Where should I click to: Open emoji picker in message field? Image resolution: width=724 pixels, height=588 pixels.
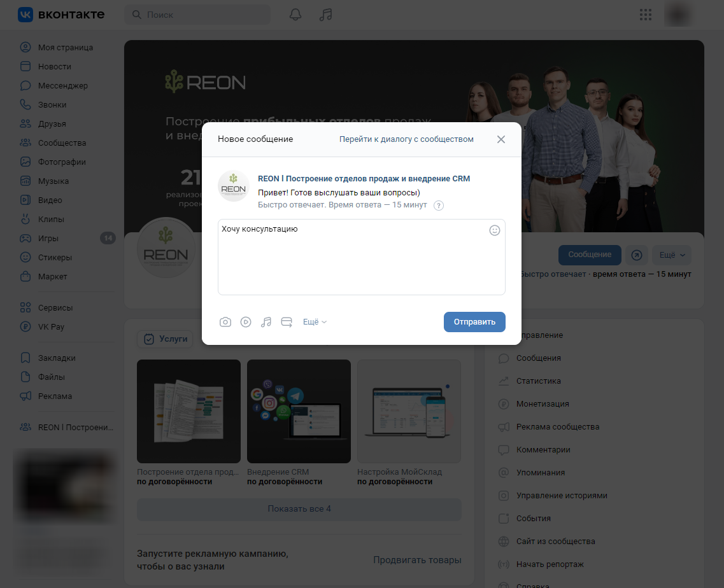(x=495, y=230)
